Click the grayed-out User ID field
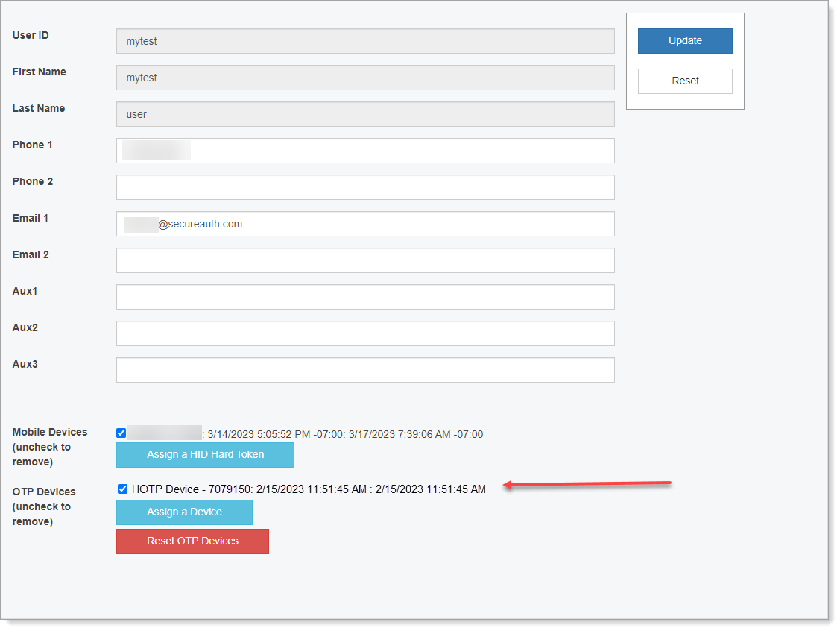The height and width of the screenshot is (631, 840). (x=365, y=41)
